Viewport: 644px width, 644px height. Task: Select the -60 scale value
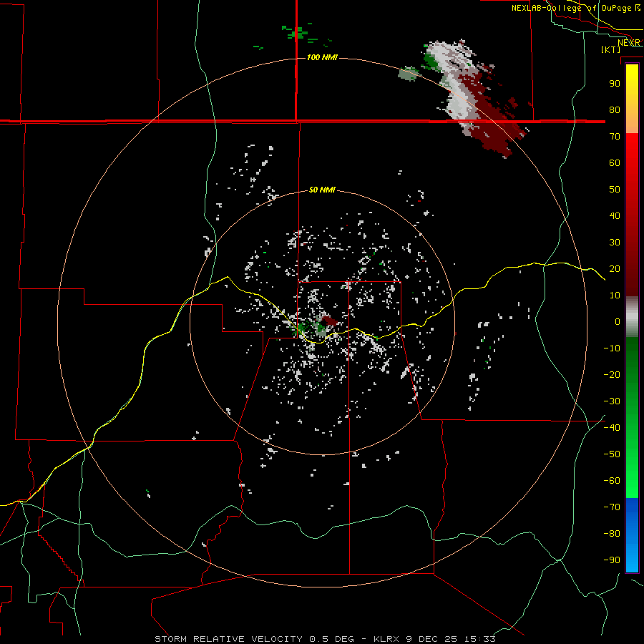[612, 481]
